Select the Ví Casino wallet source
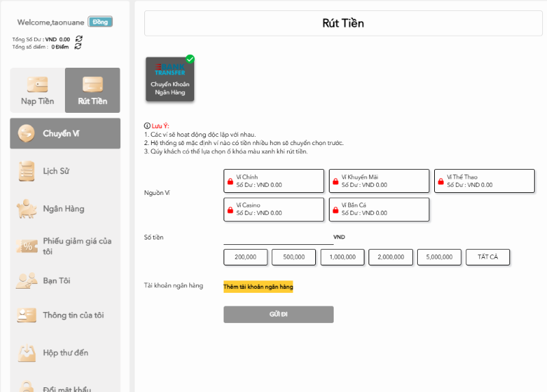 273,209
